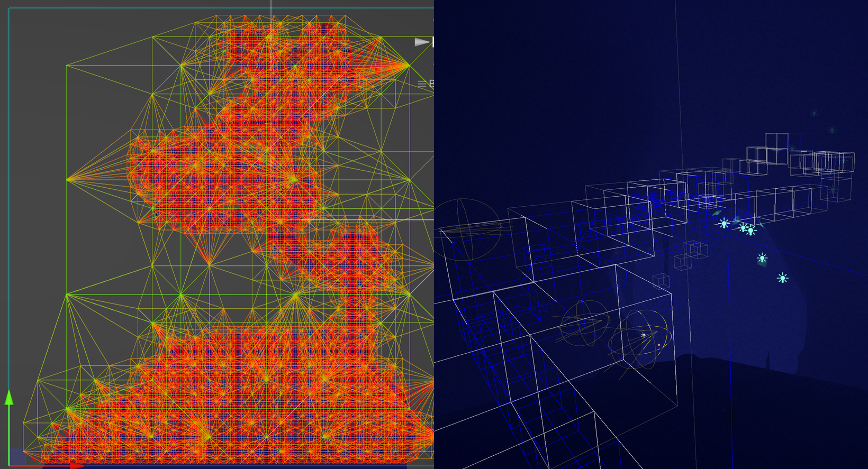The height and width of the screenshot is (469, 868).
Task: Select the rightmost bulb of the overlapping pair
Action: 751,231
